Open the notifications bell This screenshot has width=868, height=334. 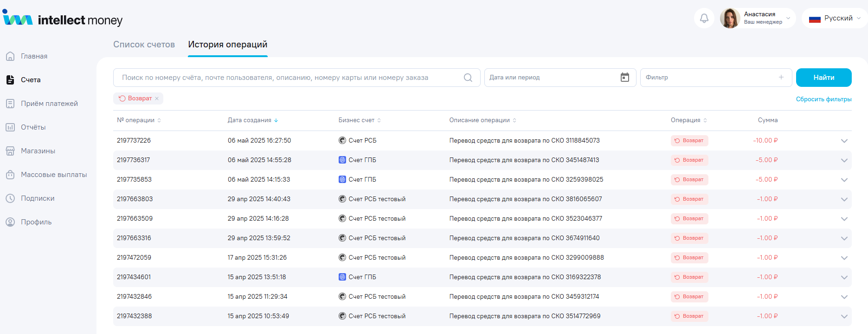(x=704, y=18)
